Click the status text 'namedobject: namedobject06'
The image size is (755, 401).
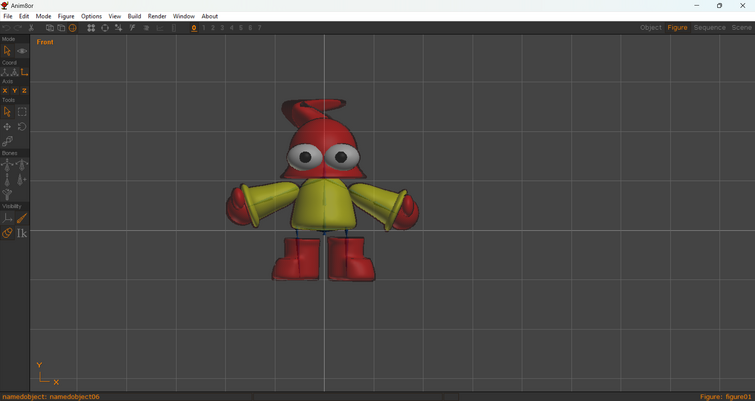pyautogui.click(x=51, y=397)
